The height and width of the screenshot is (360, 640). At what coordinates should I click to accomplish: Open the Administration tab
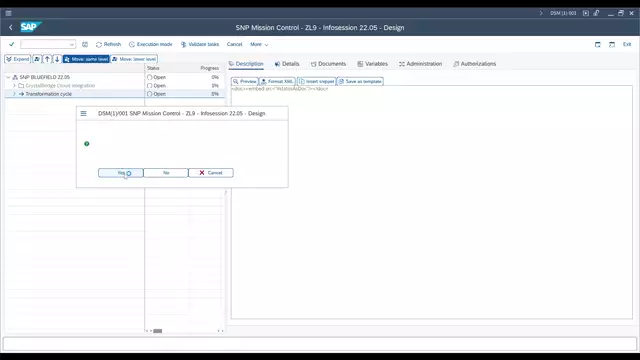(420, 64)
